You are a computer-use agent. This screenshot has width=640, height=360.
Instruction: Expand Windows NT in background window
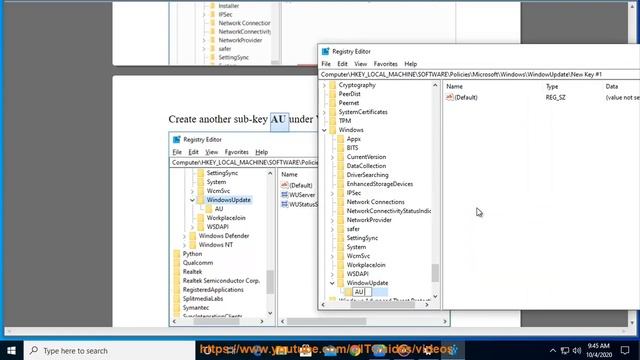[184, 244]
